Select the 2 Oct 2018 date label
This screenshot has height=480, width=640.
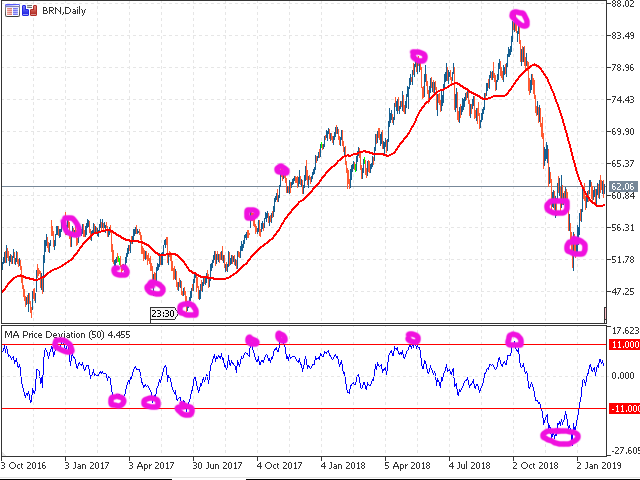(535, 465)
